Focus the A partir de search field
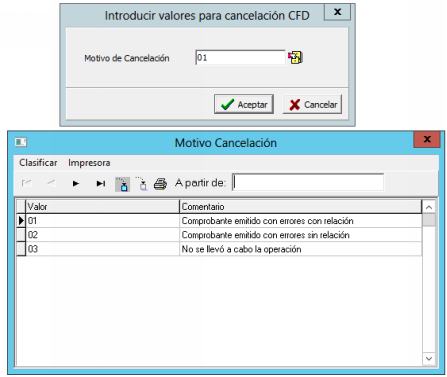 coord(308,182)
